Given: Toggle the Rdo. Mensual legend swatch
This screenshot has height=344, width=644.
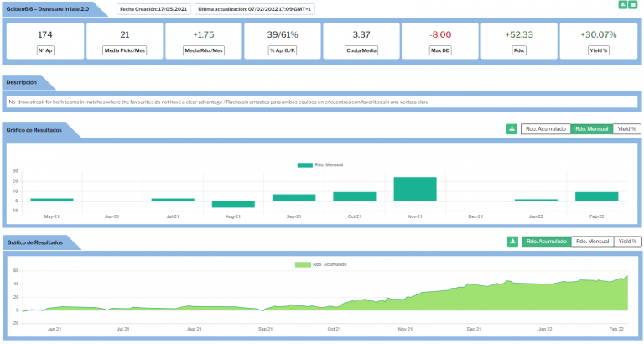Looking at the screenshot, I should click(305, 165).
